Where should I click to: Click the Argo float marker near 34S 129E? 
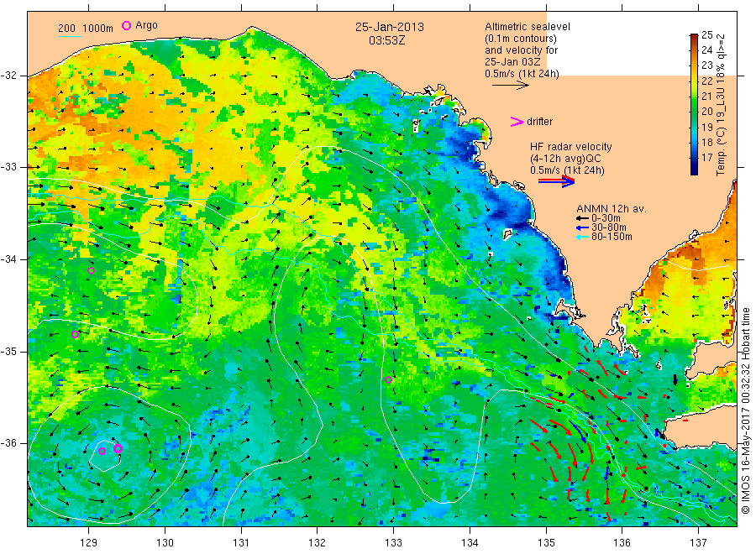(x=91, y=271)
